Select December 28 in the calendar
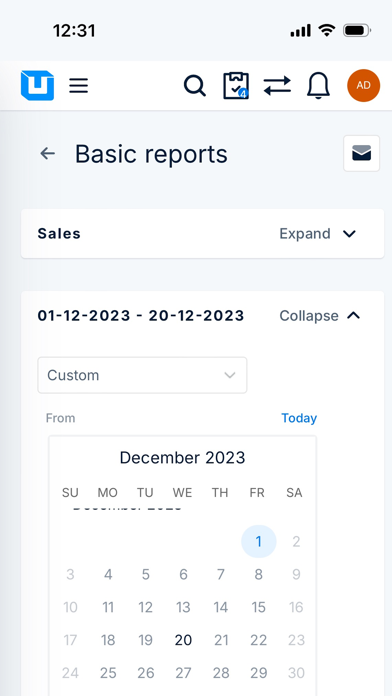Screen dimensions: 392x696 [x=221, y=673]
